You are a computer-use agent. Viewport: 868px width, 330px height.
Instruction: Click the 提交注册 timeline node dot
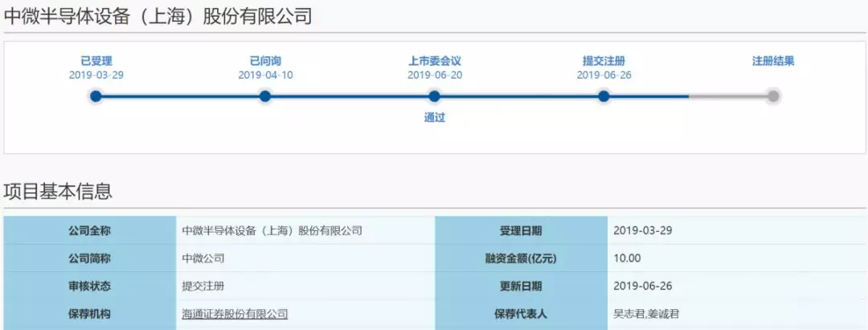click(604, 97)
